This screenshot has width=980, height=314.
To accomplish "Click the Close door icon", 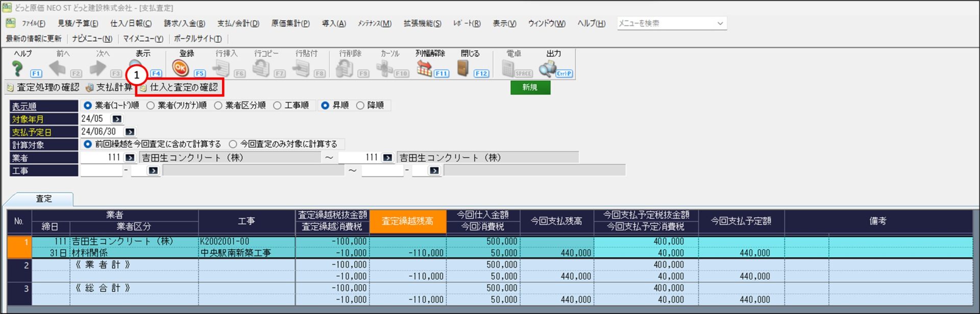I will (x=463, y=68).
